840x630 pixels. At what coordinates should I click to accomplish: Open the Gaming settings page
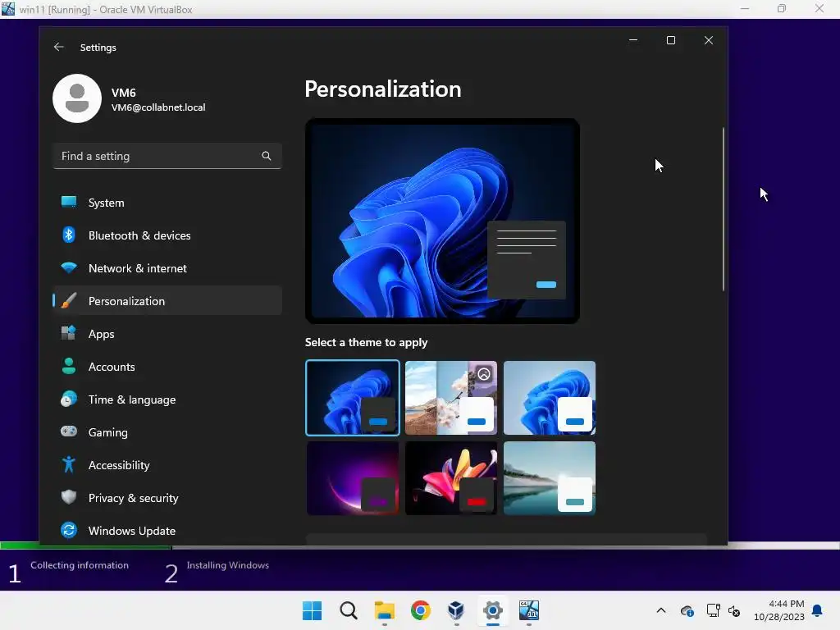coord(167,431)
